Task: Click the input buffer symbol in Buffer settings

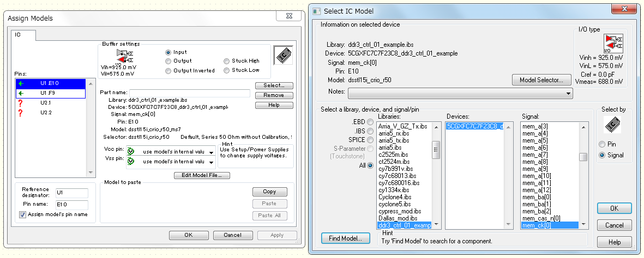Action: coord(124,56)
